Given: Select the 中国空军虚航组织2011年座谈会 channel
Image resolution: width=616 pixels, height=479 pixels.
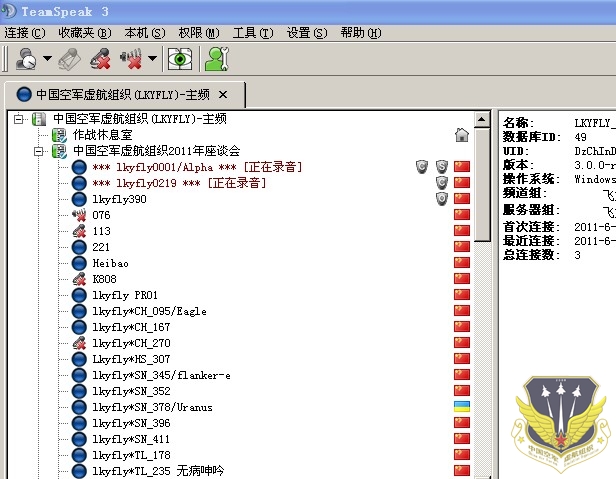Looking at the screenshot, I should coord(156,151).
